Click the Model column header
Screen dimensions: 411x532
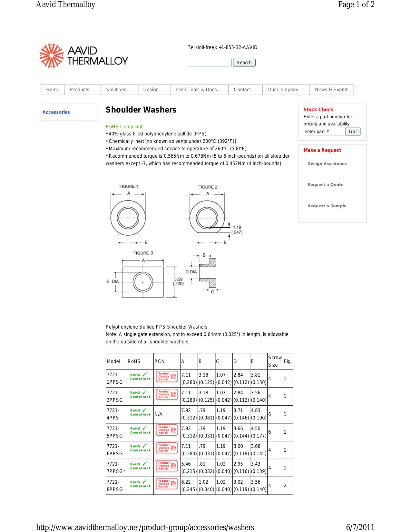[116, 361]
